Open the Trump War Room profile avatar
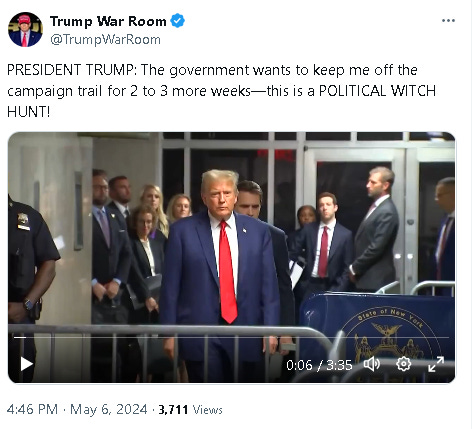 pos(25,30)
